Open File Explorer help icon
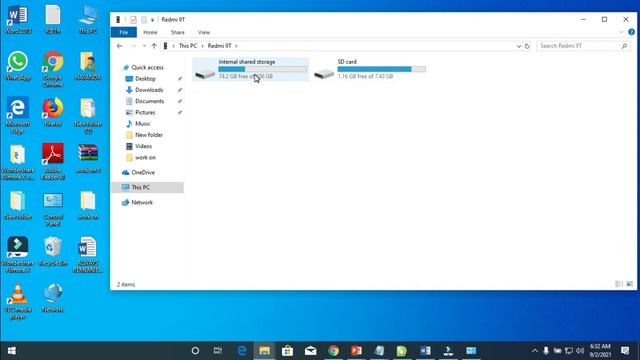640x360 pixels. point(631,32)
